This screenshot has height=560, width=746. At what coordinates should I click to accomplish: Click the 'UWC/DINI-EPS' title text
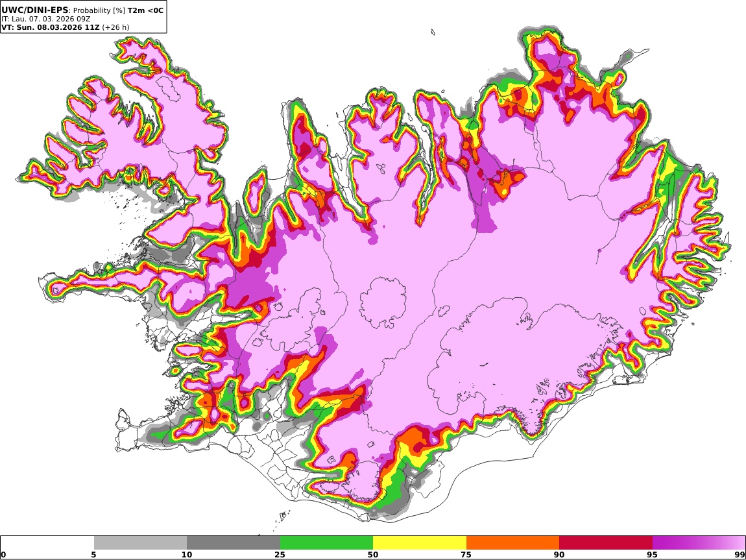pos(35,10)
